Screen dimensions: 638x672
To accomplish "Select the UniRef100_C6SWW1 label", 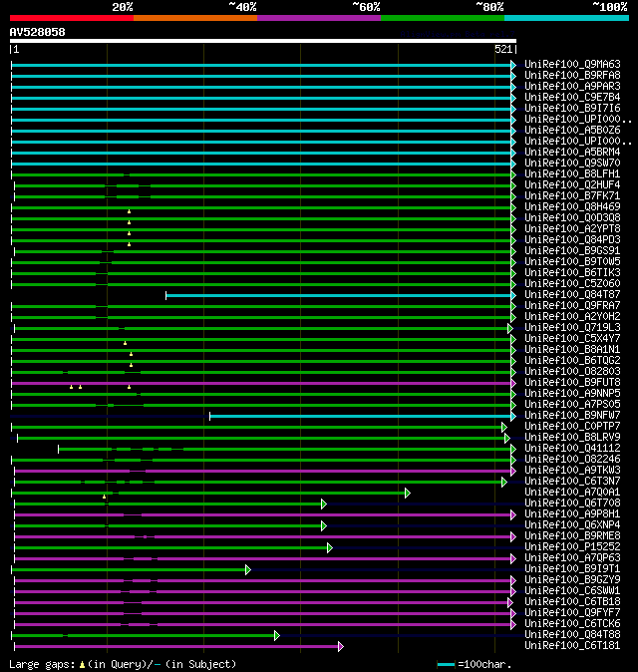I will (x=572, y=591).
